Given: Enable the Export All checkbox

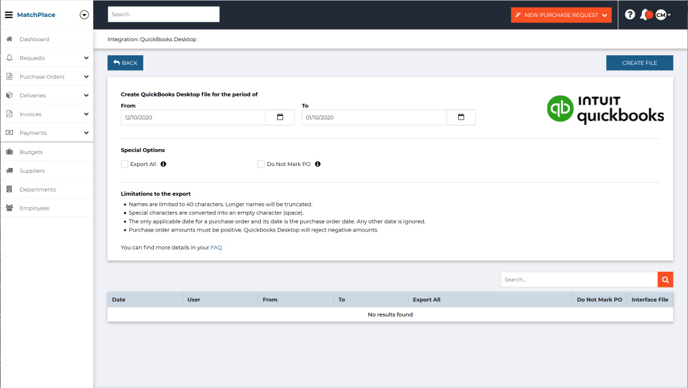Looking at the screenshot, I should coord(125,164).
